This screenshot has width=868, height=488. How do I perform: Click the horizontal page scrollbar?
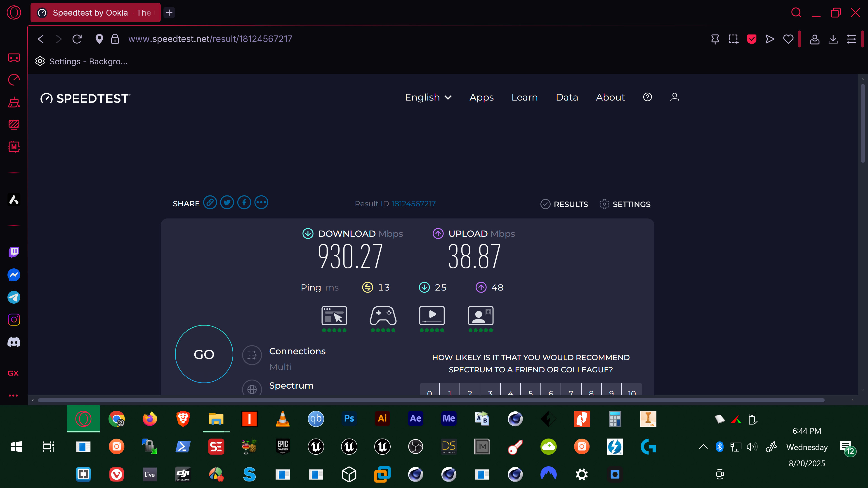[x=431, y=400]
